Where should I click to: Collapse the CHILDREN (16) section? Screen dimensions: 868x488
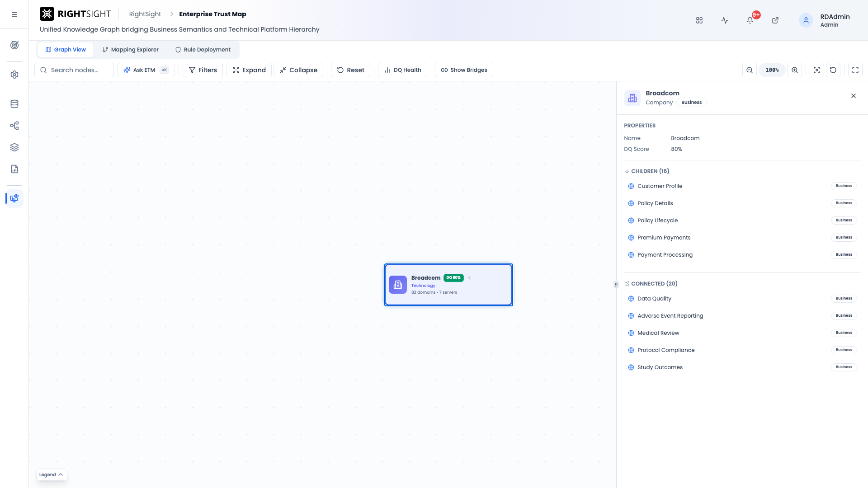tap(646, 171)
